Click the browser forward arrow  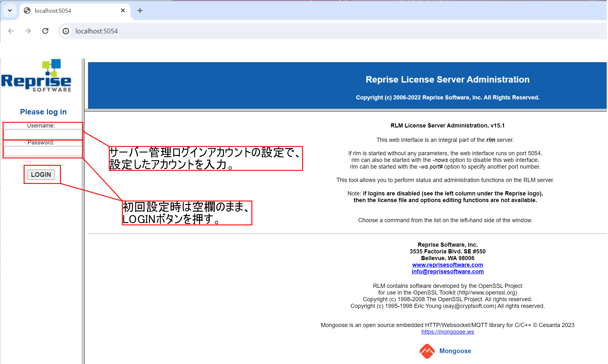[28, 31]
